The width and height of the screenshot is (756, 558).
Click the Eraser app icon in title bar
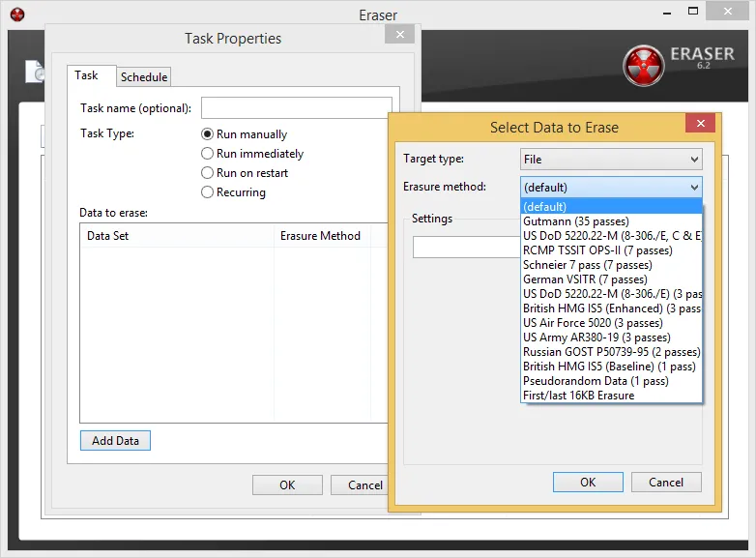click(x=17, y=15)
